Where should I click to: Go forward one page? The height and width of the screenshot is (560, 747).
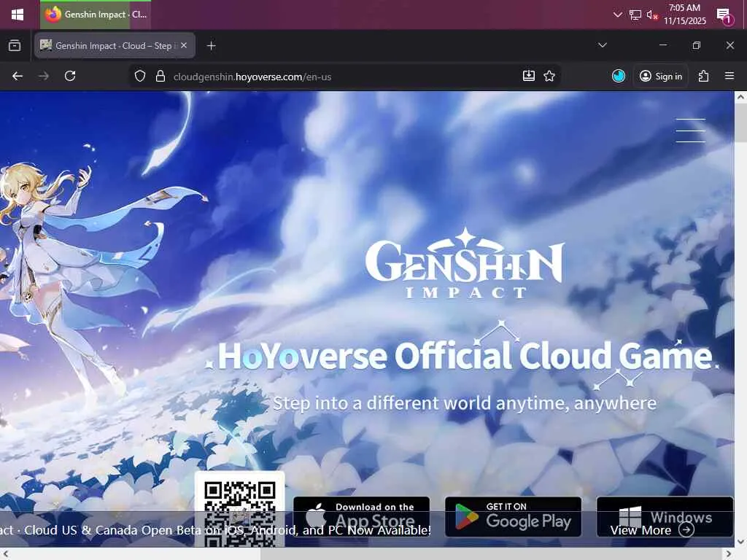coord(43,76)
